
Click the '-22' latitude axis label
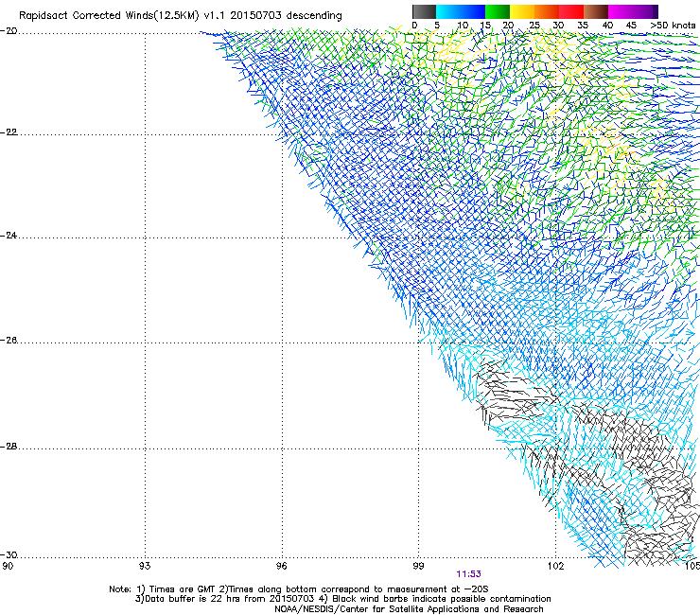(x=9, y=132)
